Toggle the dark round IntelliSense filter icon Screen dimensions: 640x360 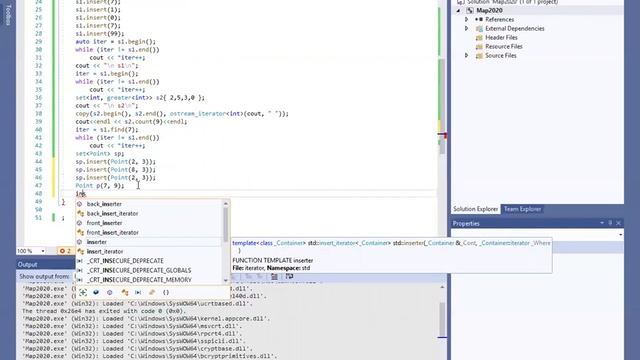tap(96, 292)
